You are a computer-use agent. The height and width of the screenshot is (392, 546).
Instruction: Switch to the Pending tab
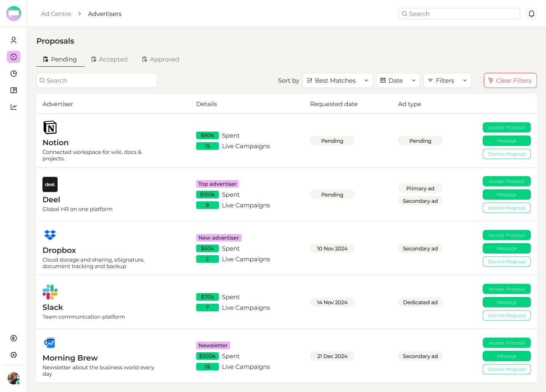pos(60,59)
